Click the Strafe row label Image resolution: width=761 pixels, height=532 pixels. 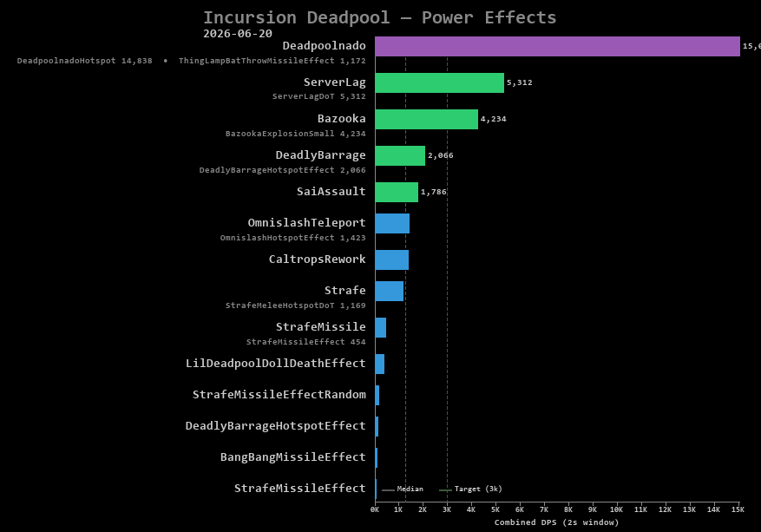tap(344, 290)
